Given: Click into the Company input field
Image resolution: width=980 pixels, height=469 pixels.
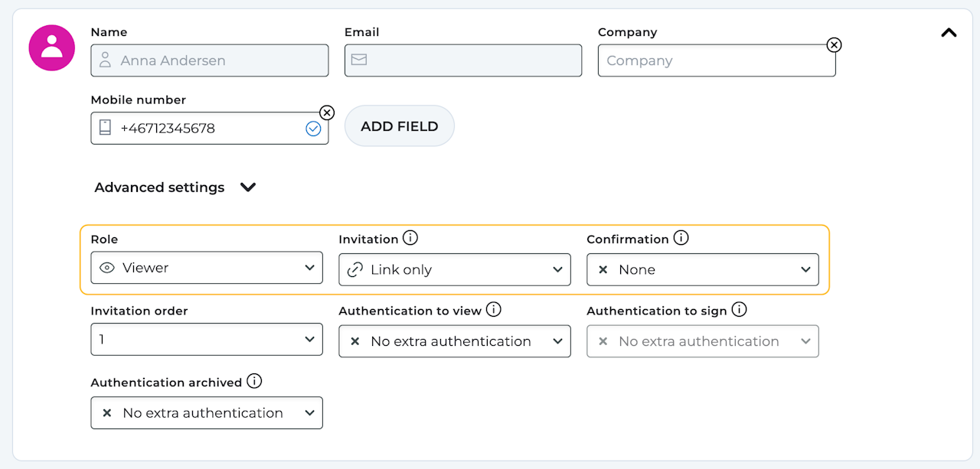Looking at the screenshot, I should 712,60.
